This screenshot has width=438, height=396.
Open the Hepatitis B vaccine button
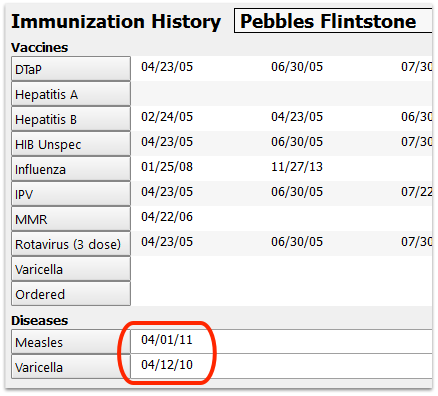(x=71, y=119)
